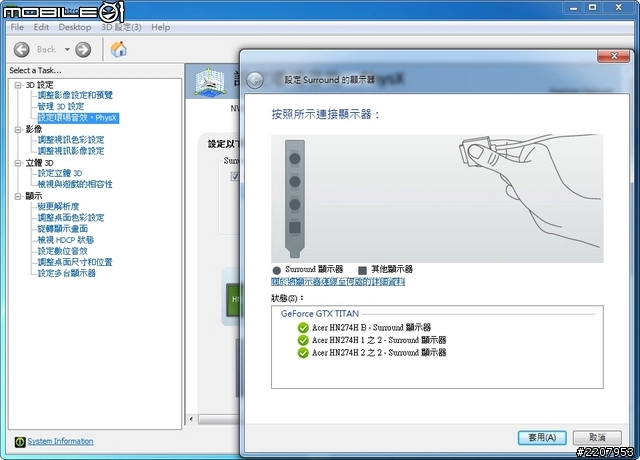Select 管理 3D 設定 in task tree

[x=61, y=107]
